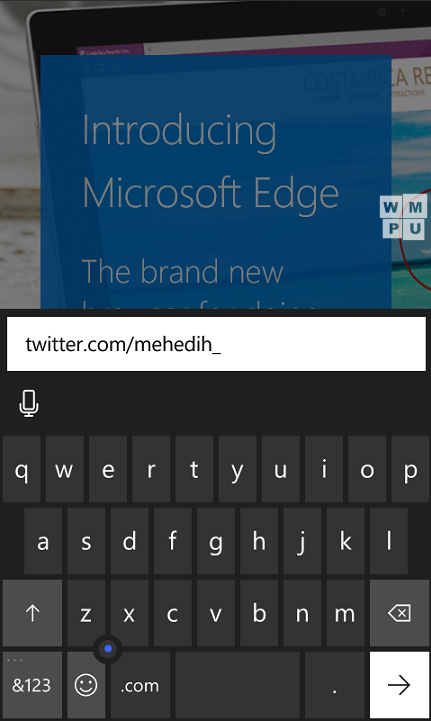Viewport: 431px width, 721px height.
Task: Tap the letter m key
Action: (345, 612)
